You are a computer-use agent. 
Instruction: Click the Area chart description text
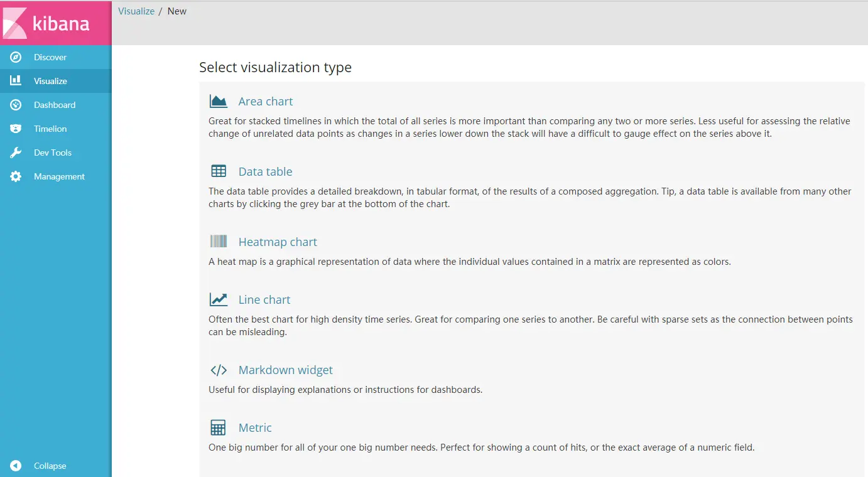click(x=529, y=127)
